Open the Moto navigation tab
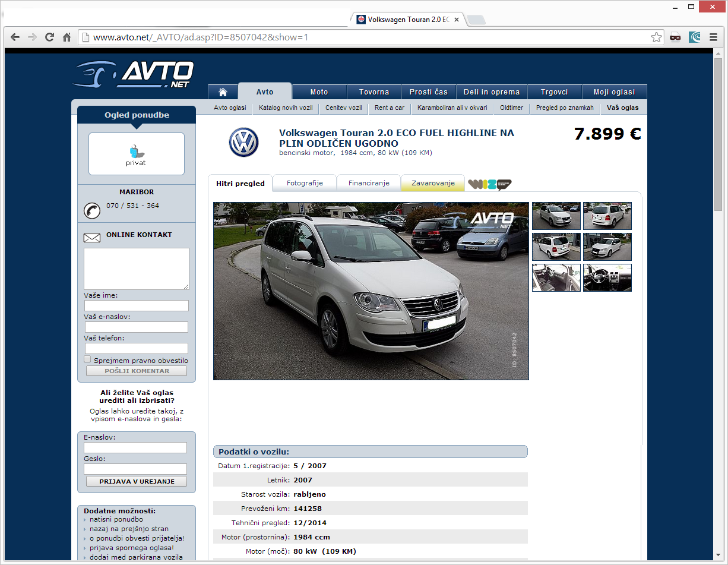 (x=319, y=92)
